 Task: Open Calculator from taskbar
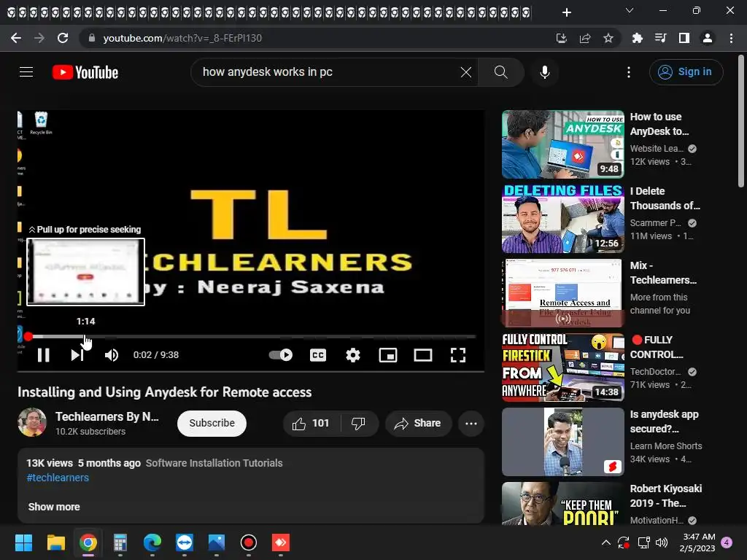tap(120, 542)
